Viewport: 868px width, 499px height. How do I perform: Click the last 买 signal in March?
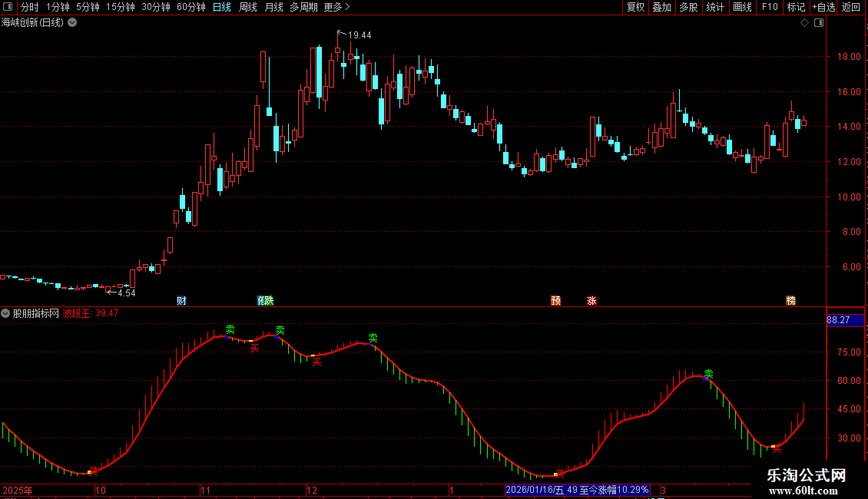[777, 448]
